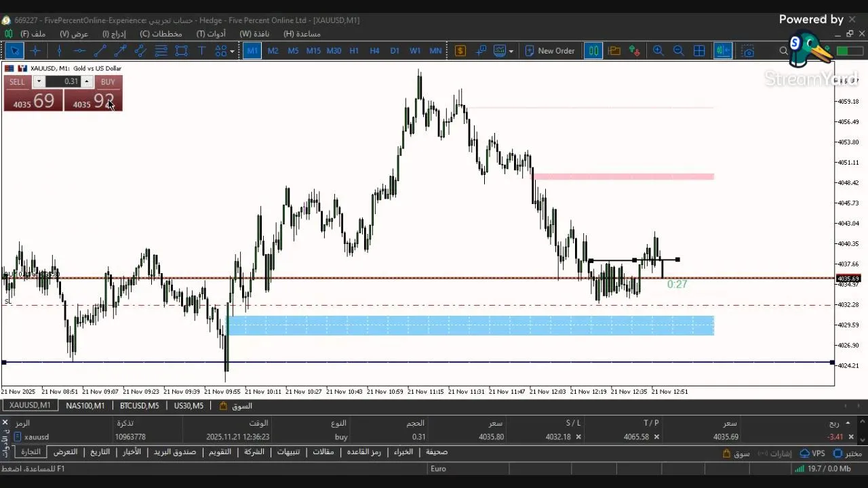Open the إدراج (Insert) menu
Image resolution: width=868 pixels, height=488 pixels.
pyautogui.click(x=114, y=33)
